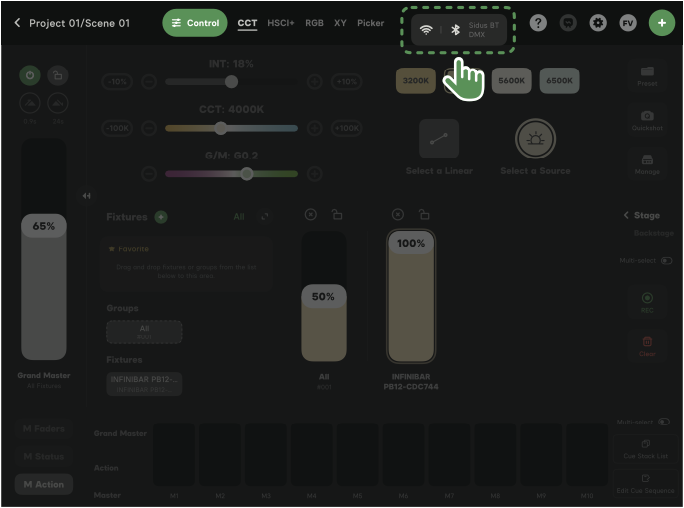Screen dimensions: 684x508
Task: Add a fixture with green plus
Action: pyautogui.click(x=161, y=217)
